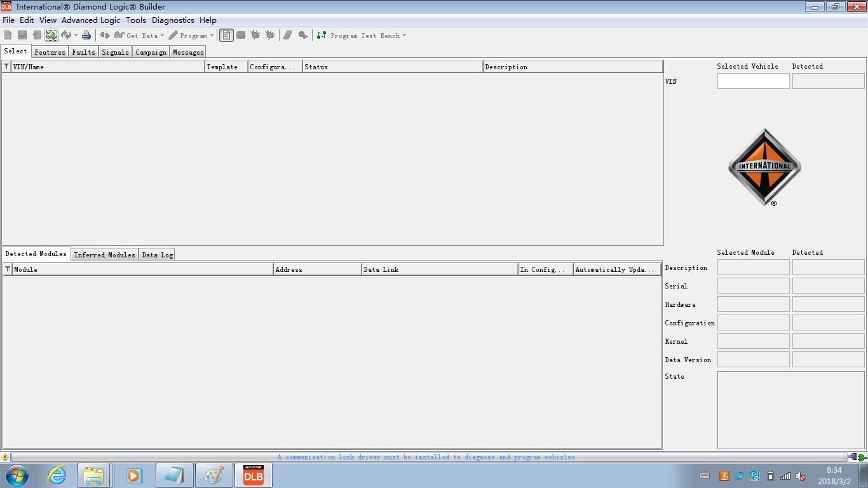Open the Tools menu
868x488 pixels.
[x=136, y=20]
